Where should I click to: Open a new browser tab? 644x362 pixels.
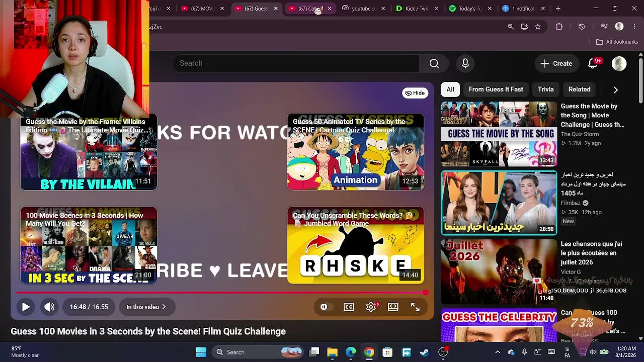[558, 9]
